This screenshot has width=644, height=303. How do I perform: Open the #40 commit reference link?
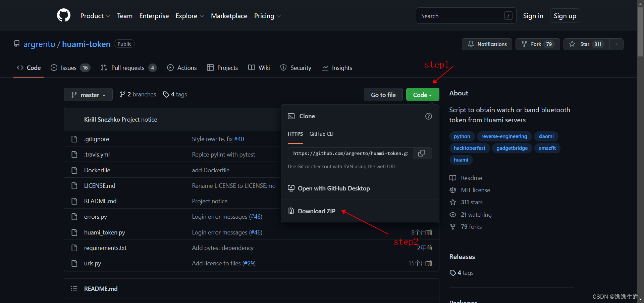click(239, 139)
